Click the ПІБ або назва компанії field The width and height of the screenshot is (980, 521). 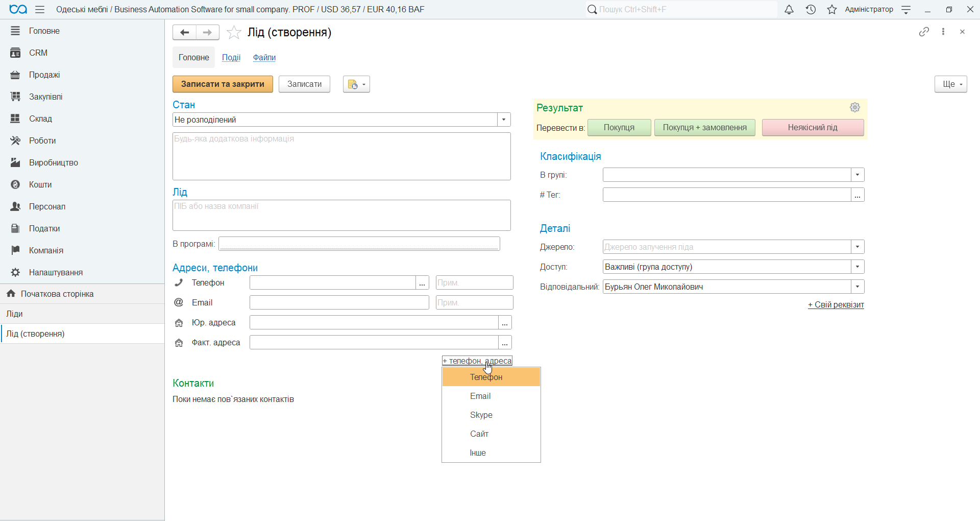(x=341, y=215)
